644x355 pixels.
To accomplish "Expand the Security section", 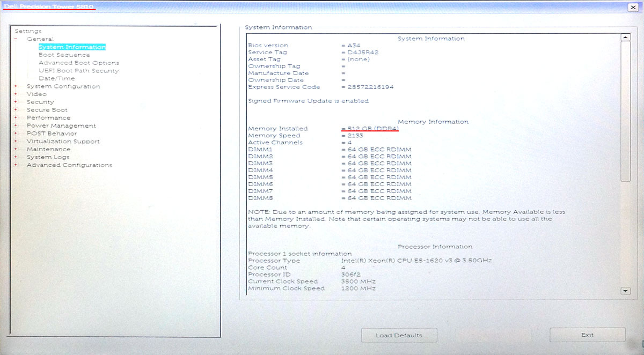I will coord(16,102).
